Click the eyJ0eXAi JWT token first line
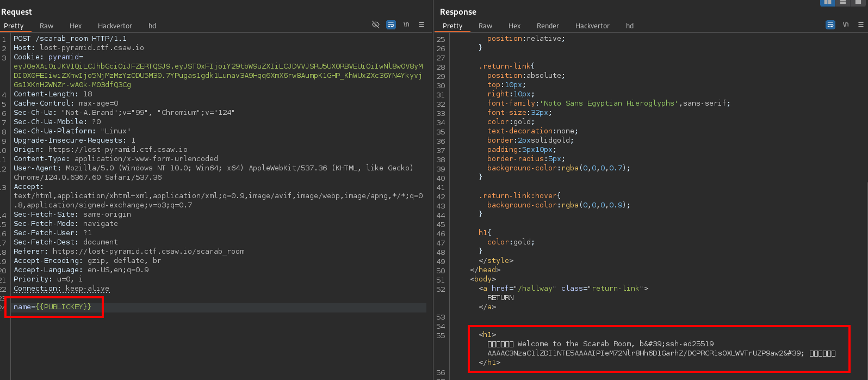 pyautogui.click(x=218, y=66)
